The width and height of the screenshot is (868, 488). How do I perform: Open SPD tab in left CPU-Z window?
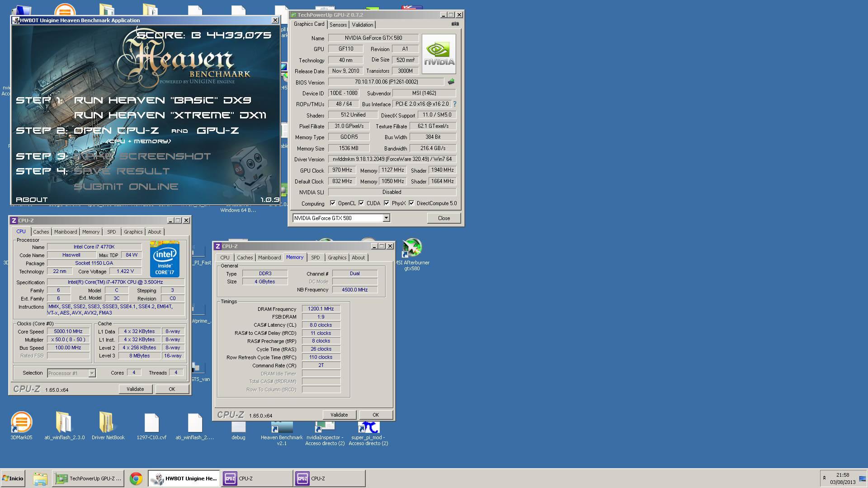112,232
